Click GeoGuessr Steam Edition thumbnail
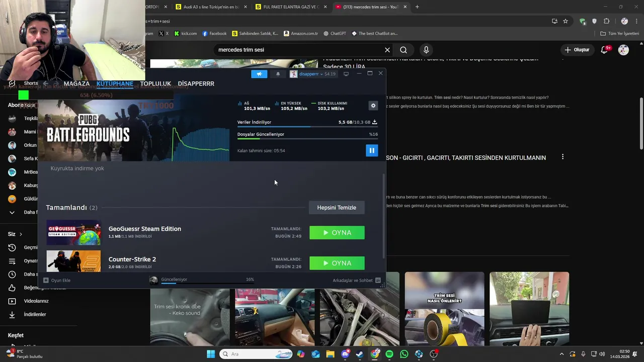The width and height of the screenshot is (644, 362). pos(73,232)
